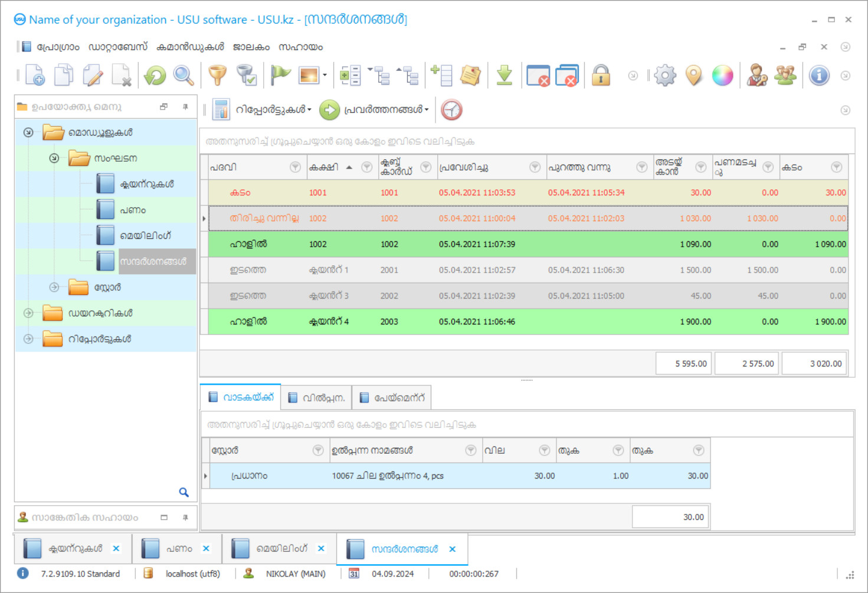The height and width of the screenshot is (593, 868).
Task: Click the blue info icon in toolbar
Action: [819, 76]
